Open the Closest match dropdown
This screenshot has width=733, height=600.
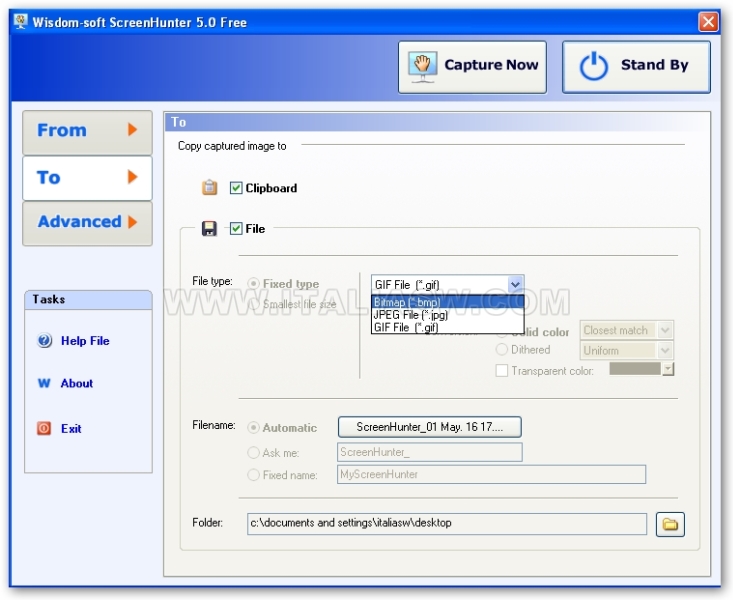[665, 330]
